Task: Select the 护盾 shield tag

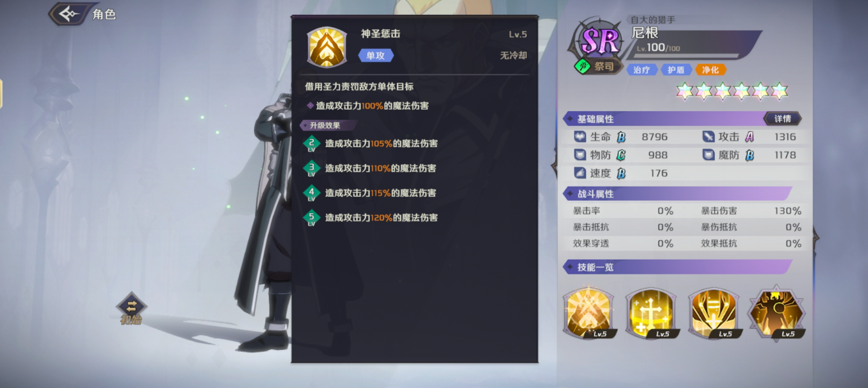Action: pos(676,70)
